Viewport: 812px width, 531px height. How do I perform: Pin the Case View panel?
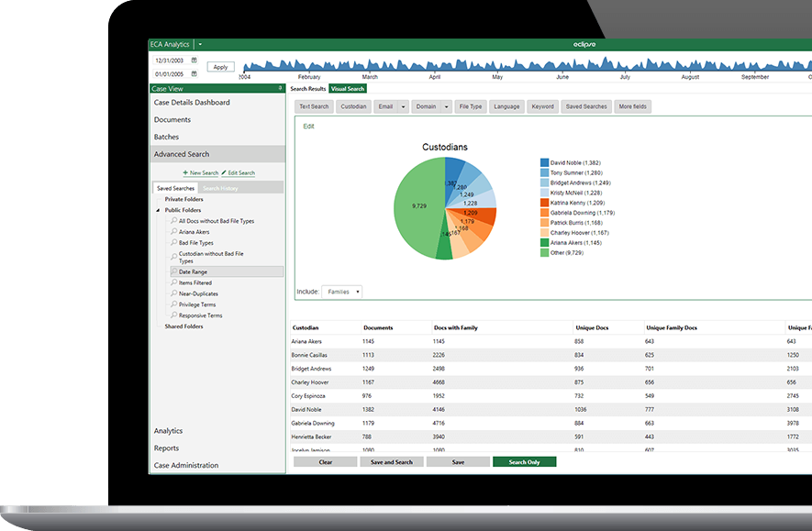(x=280, y=88)
